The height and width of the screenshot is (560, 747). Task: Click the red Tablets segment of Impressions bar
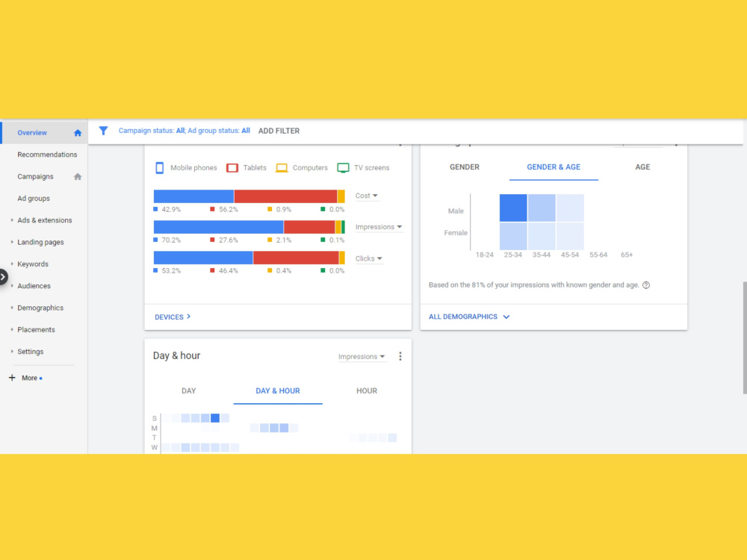309,227
